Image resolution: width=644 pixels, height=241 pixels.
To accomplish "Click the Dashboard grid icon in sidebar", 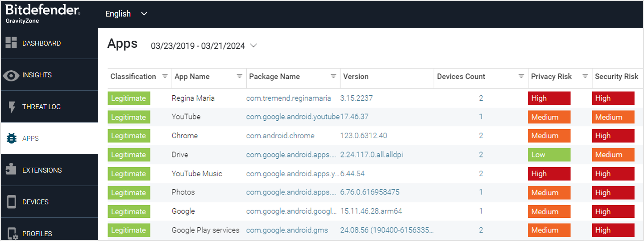I will coord(11,43).
